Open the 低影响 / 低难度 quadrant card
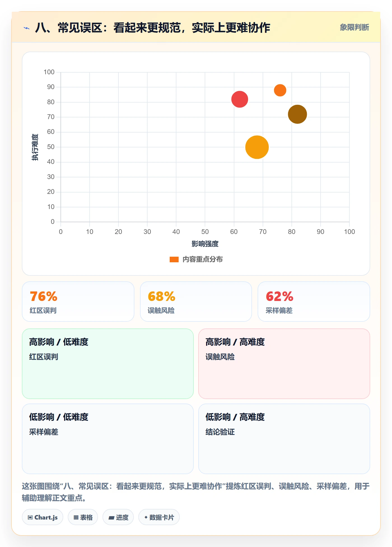 point(108,439)
